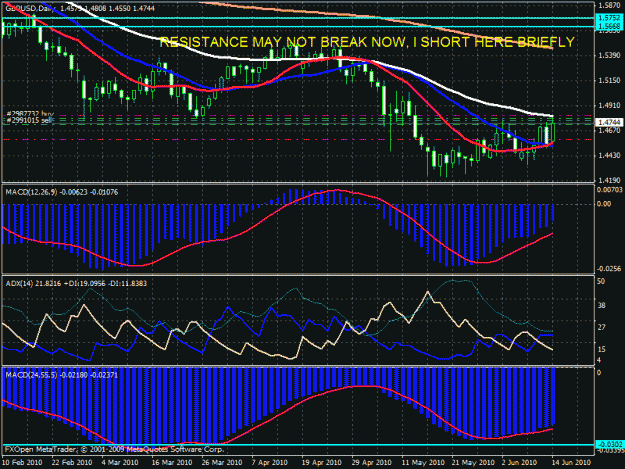
Task: Click the 2 Jun 2010 date label
Action: point(521,463)
